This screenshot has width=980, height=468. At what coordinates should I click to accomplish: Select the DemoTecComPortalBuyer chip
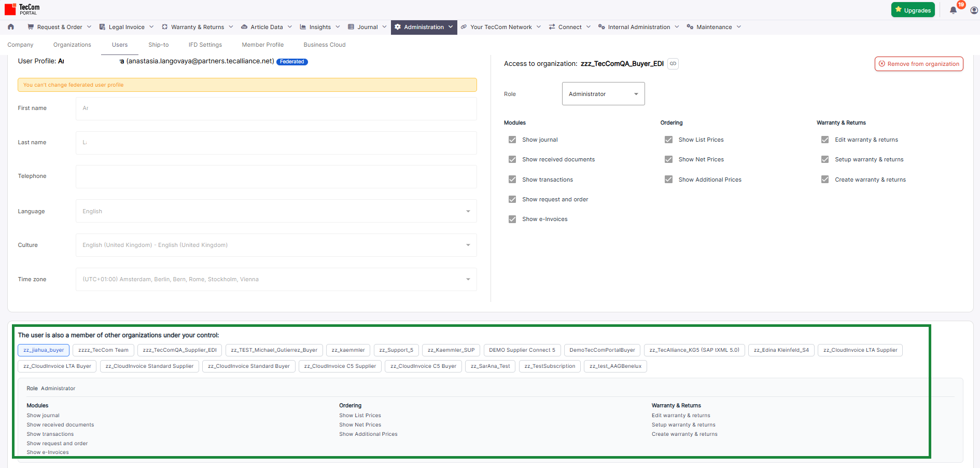click(x=603, y=350)
